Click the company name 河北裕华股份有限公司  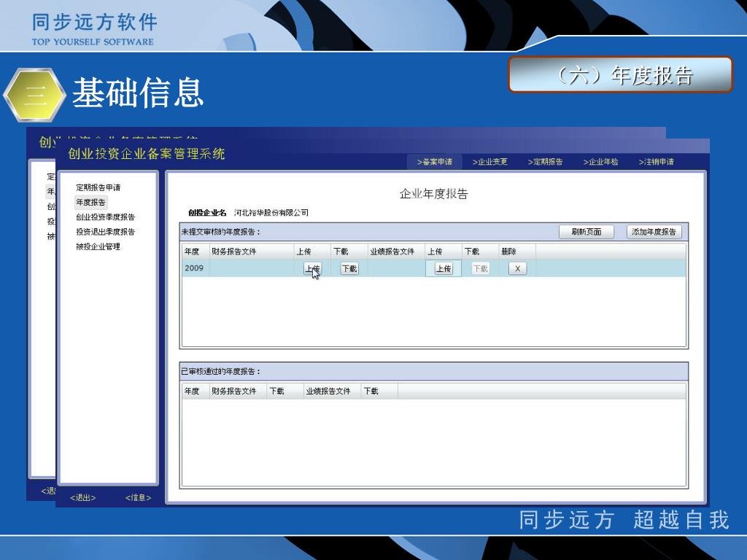271,213
